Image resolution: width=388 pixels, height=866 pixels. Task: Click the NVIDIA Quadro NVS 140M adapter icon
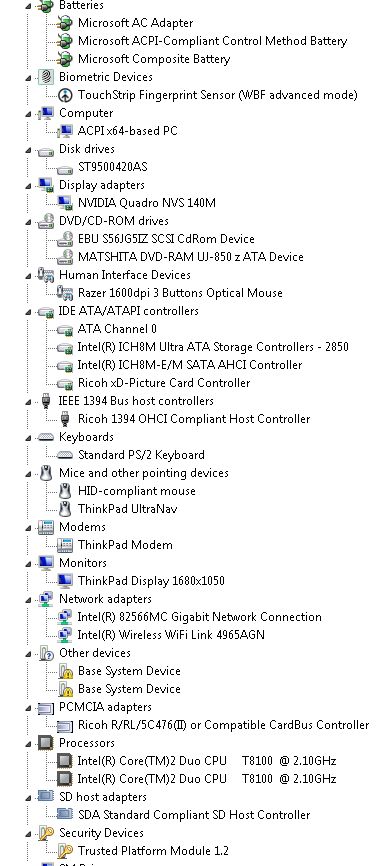point(65,203)
